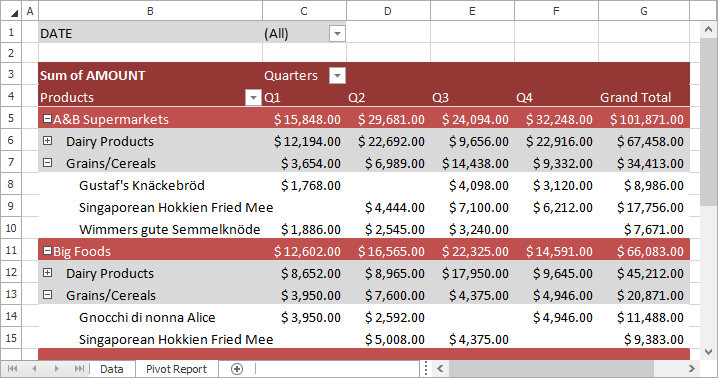The image size is (718, 378).
Task: Go to next sheet arrow
Action: tap(56, 369)
